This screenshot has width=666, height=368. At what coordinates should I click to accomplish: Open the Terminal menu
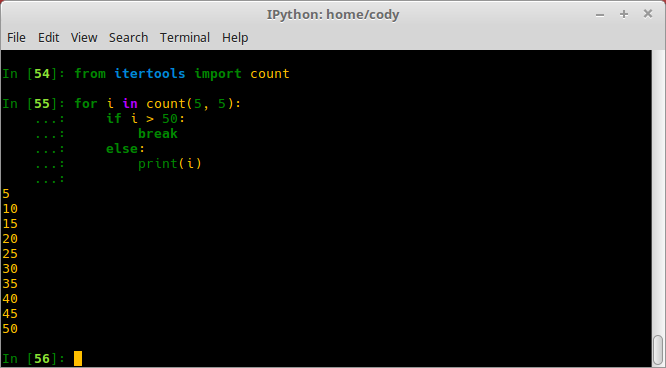coord(185,38)
